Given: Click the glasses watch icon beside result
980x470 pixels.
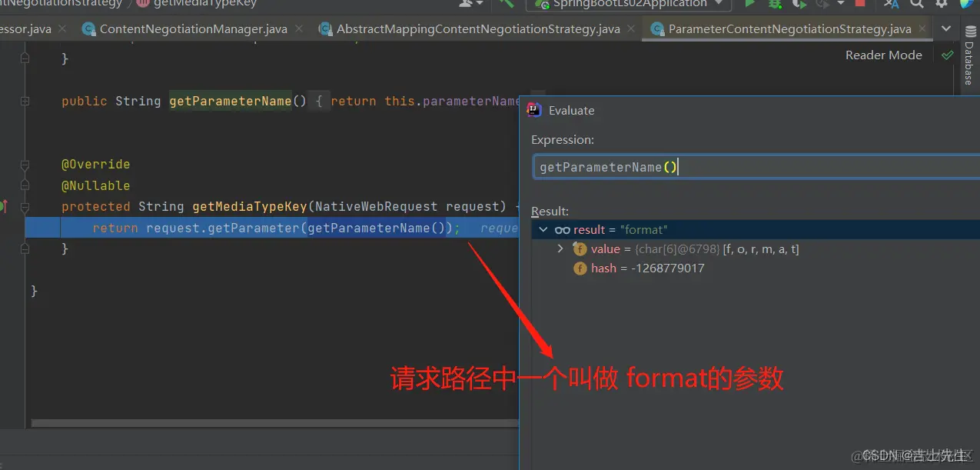Looking at the screenshot, I should 562,229.
